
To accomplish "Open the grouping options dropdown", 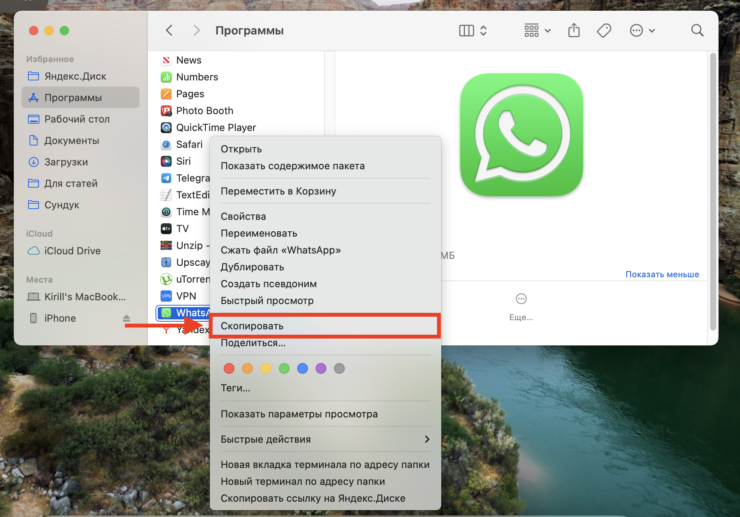I will click(x=537, y=31).
